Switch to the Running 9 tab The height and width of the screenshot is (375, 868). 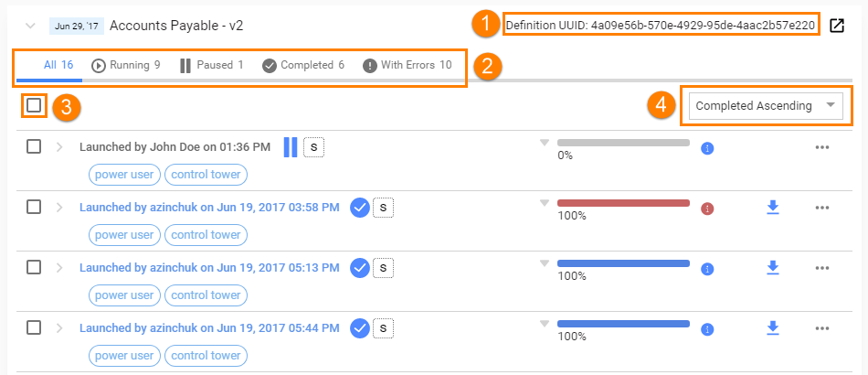point(126,65)
